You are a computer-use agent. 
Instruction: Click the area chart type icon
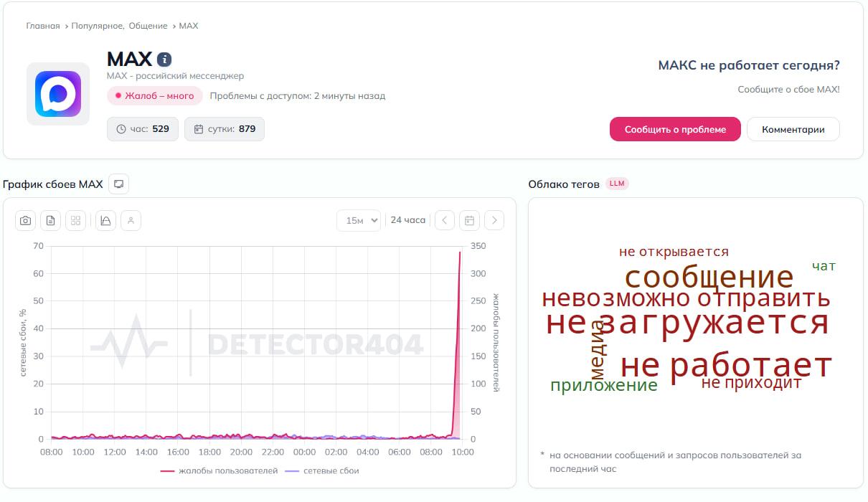click(x=105, y=221)
